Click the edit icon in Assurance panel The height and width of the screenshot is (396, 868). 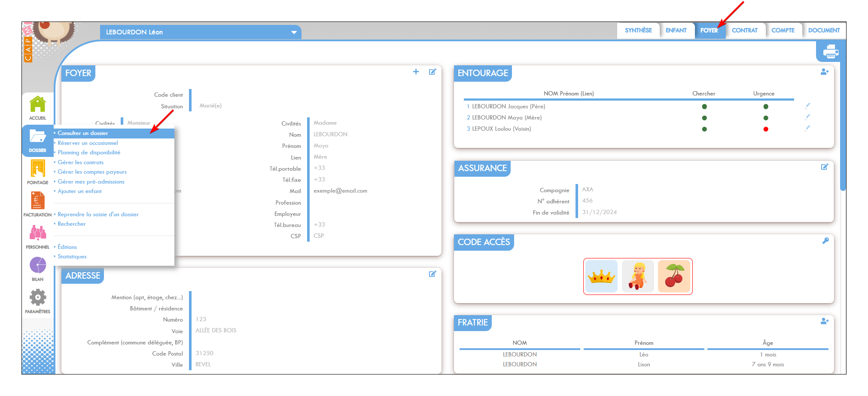(825, 167)
